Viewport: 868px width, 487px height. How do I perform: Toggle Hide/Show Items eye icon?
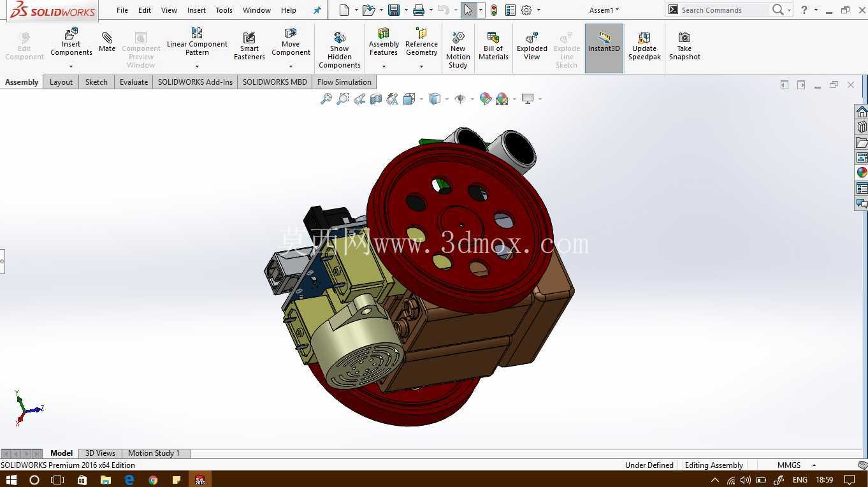460,99
